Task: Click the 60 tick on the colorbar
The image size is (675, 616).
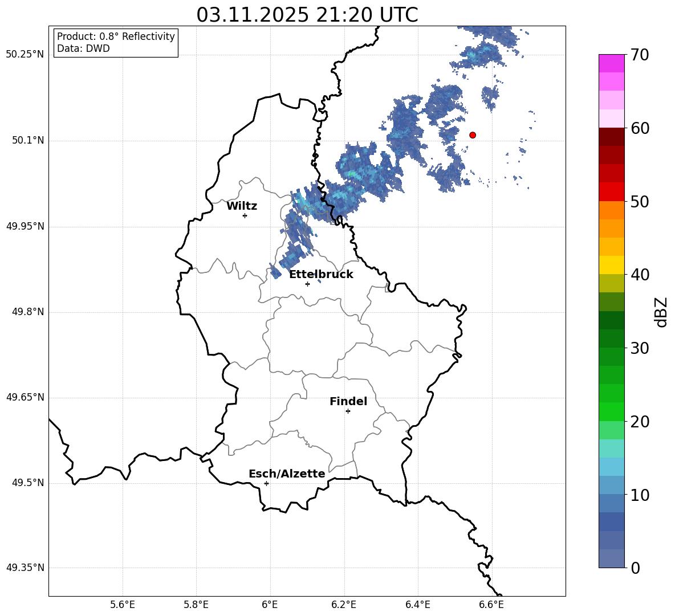Action: pos(639,128)
